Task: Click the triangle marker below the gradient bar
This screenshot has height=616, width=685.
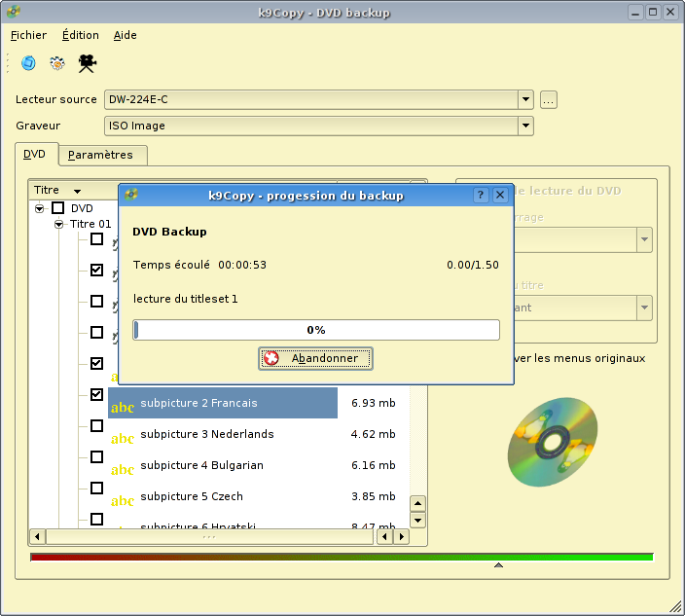Action: (498, 564)
